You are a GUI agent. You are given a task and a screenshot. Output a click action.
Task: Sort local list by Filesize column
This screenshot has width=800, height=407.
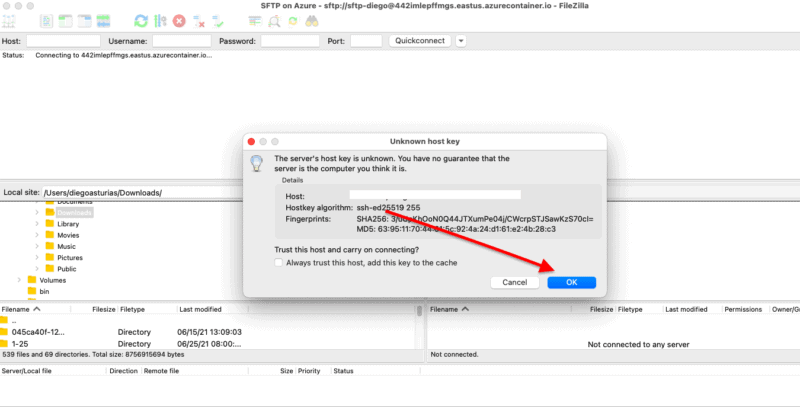94,309
